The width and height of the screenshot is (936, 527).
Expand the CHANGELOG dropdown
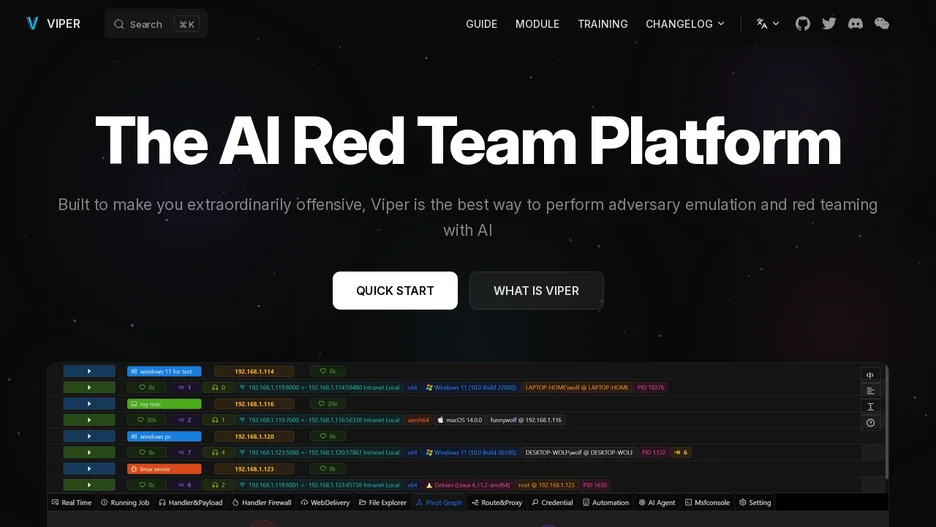685,24
